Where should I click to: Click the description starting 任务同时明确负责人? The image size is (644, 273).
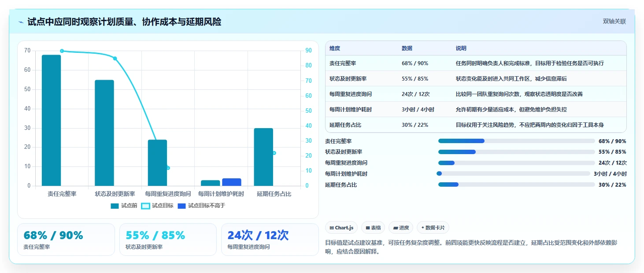[530, 63]
